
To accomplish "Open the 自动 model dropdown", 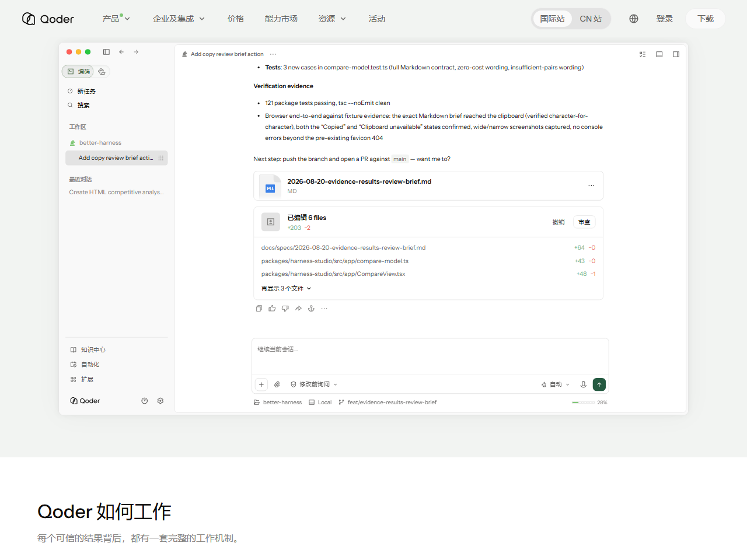I will (555, 384).
